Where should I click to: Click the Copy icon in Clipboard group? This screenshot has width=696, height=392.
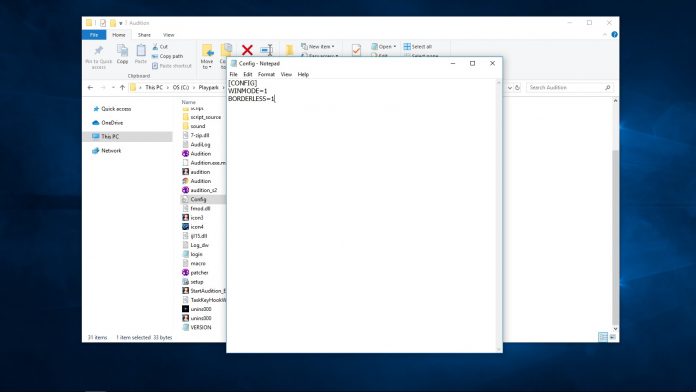tap(123, 51)
